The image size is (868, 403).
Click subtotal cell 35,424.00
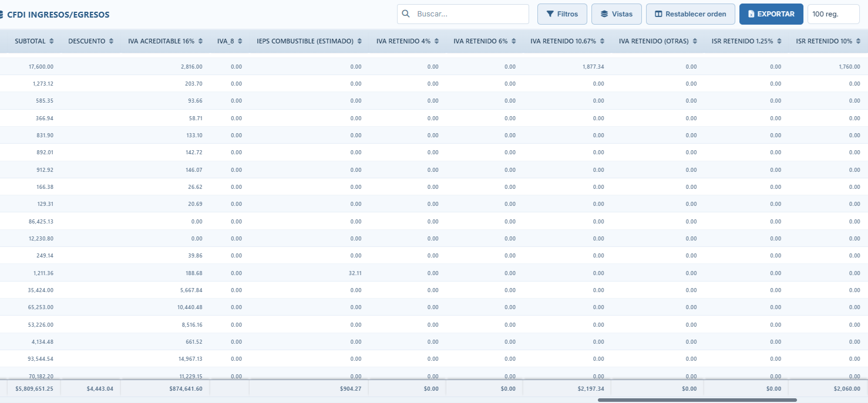pos(41,290)
